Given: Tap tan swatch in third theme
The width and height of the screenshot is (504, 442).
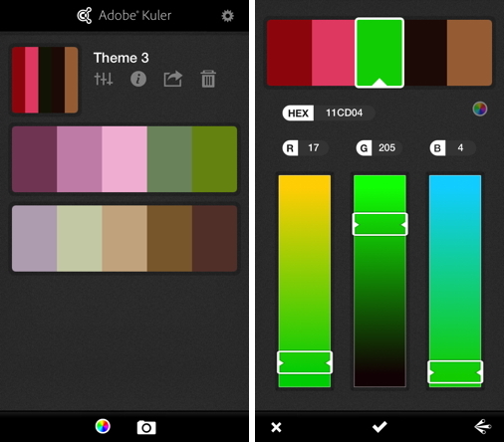Looking at the screenshot, I should (x=125, y=238).
